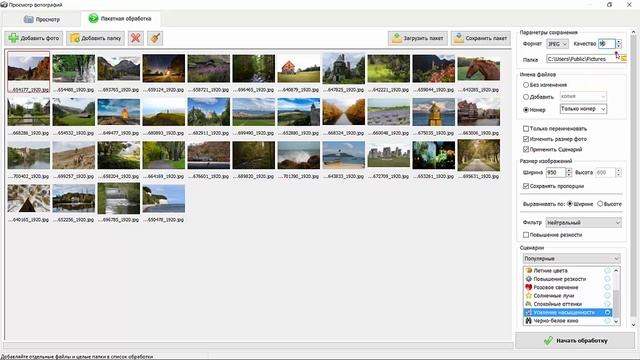The width and height of the screenshot is (640, 360).
Task: Click the Высота input field showing 600
Action: click(605, 173)
